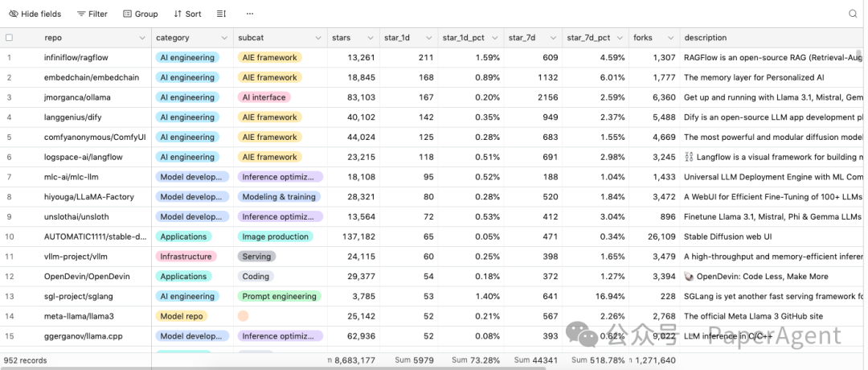Viewport: 868px width, 370px height.
Task: Open the category column dropdown arrow
Action: point(224,39)
